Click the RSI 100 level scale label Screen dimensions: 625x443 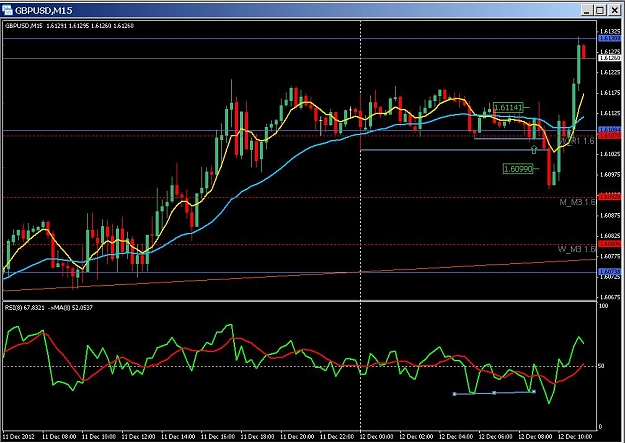[x=604, y=306]
